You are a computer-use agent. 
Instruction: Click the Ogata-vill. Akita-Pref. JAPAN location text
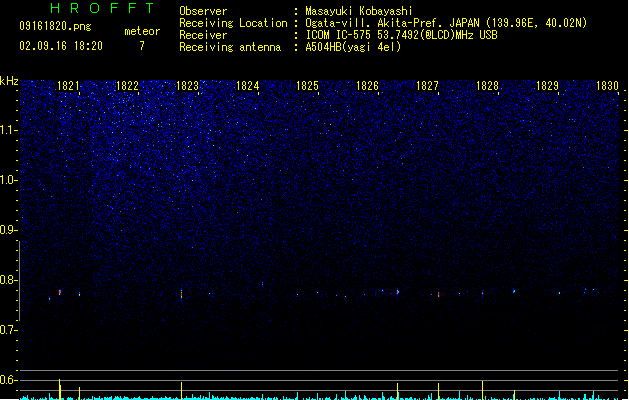point(446,23)
